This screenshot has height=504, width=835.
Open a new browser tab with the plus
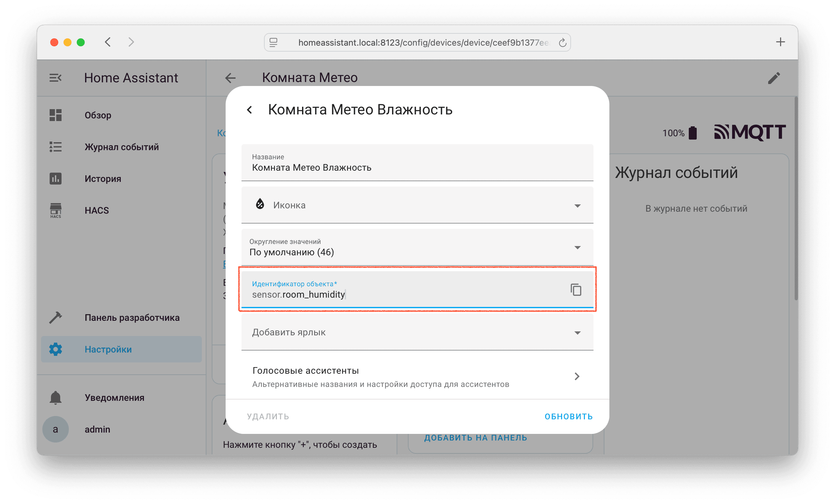coord(780,42)
